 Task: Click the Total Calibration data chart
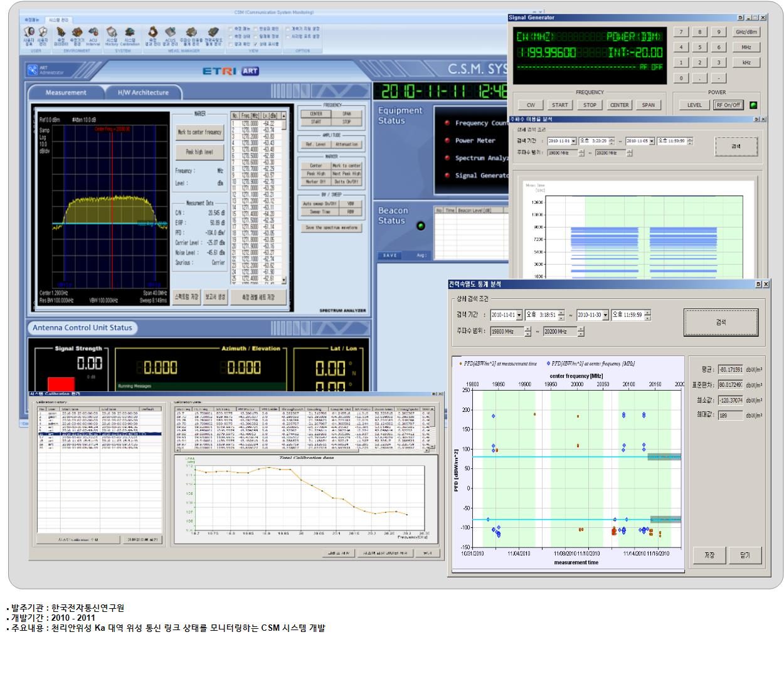tap(306, 498)
